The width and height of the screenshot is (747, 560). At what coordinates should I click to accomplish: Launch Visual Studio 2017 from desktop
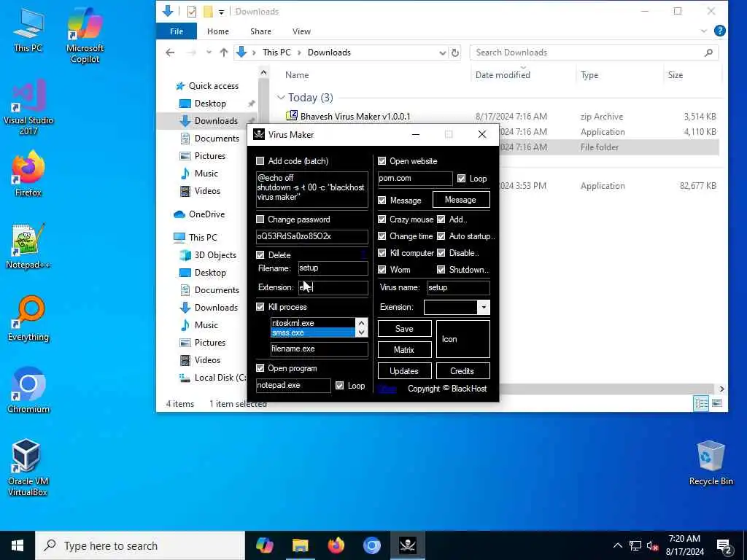click(x=28, y=106)
